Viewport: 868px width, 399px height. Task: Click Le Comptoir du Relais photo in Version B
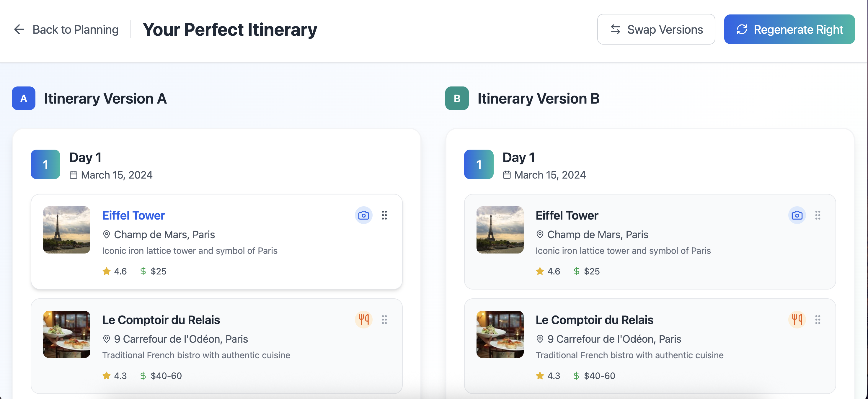point(500,334)
